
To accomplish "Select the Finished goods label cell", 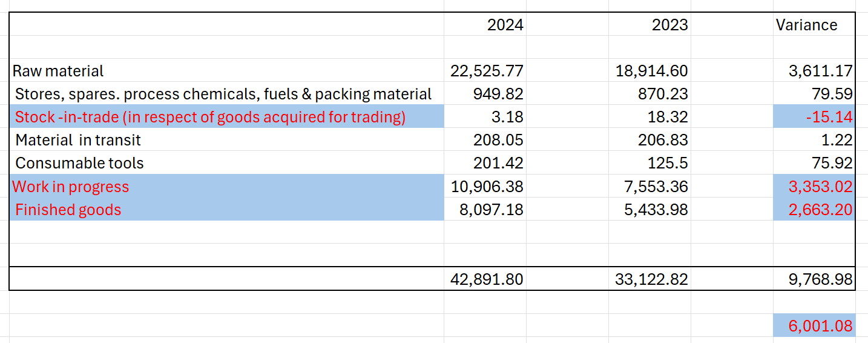I will click(68, 210).
